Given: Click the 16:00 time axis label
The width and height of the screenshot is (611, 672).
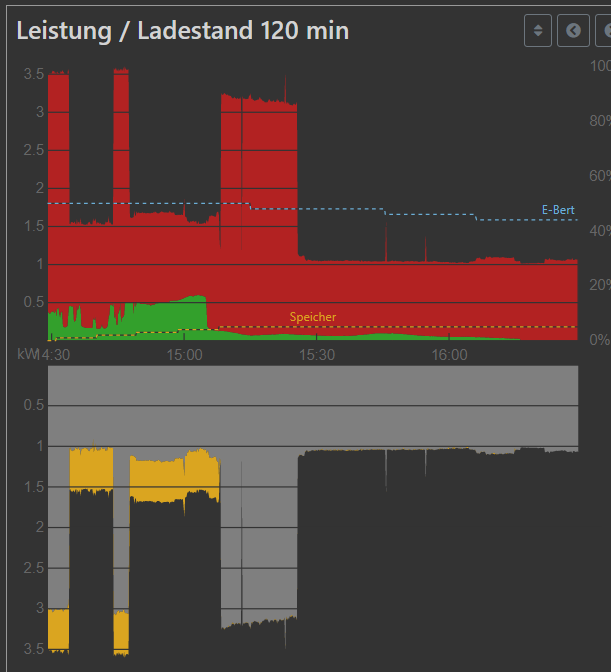Looking at the screenshot, I should [x=449, y=355].
